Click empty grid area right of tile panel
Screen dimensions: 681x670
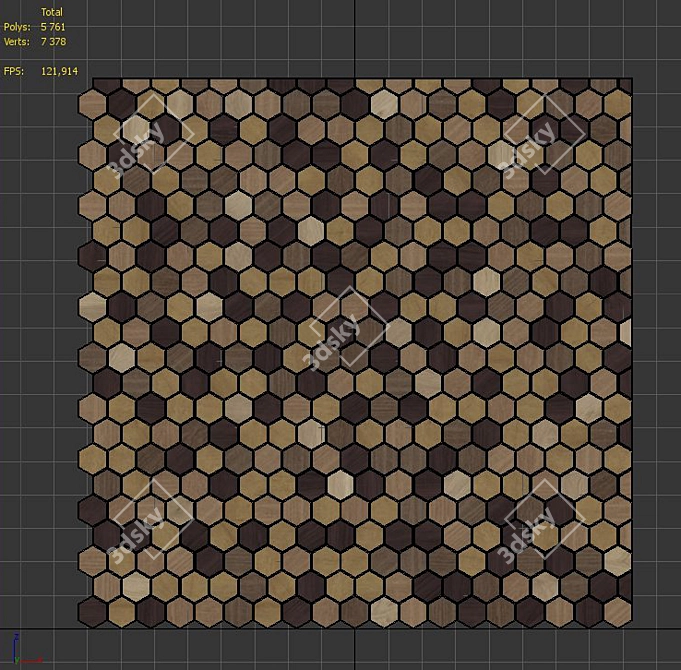[x=656, y=350]
